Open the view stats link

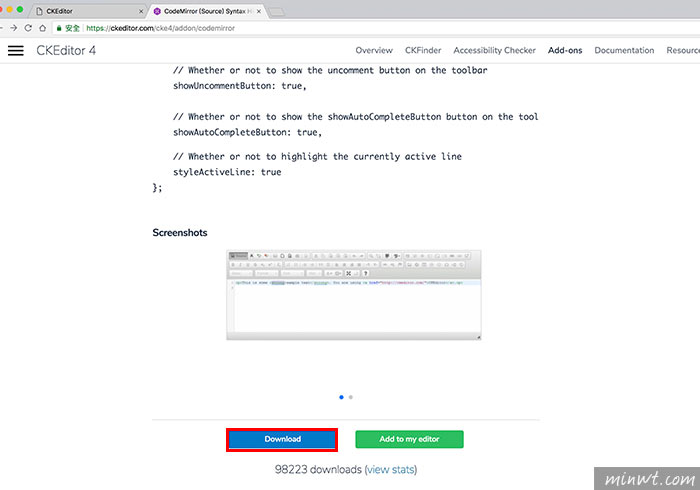coord(391,469)
